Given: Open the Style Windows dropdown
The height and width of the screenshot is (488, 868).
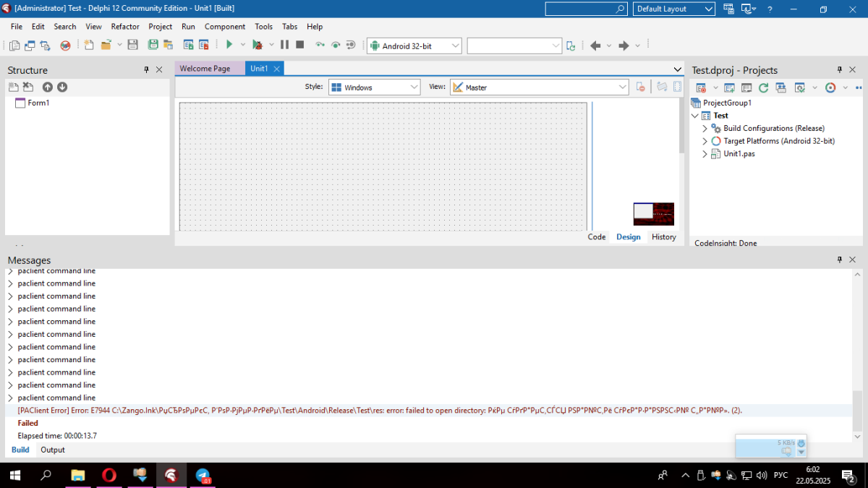Looking at the screenshot, I should [414, 87].
